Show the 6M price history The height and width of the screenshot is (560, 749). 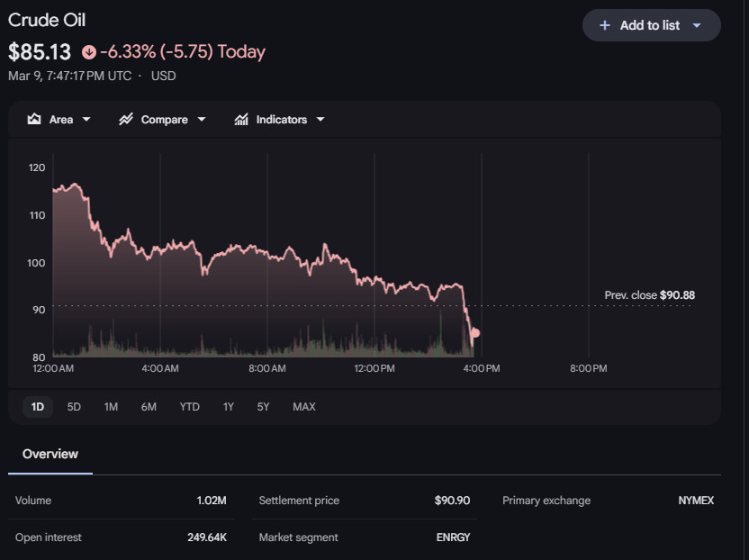tap(149, 407)
